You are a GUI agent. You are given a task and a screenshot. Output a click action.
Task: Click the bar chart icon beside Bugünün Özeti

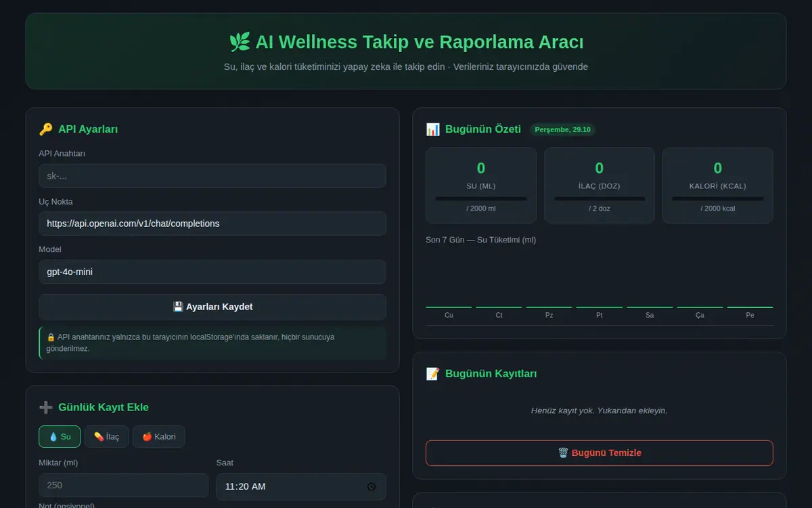pos(432,129)
